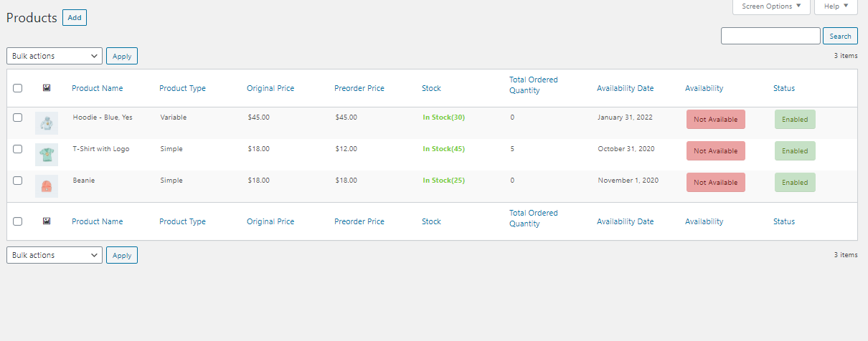Viewport: 868px width, 341px height.
Task: Click the top Apply button
Action: pyautogui.click(x=122, y=56)
